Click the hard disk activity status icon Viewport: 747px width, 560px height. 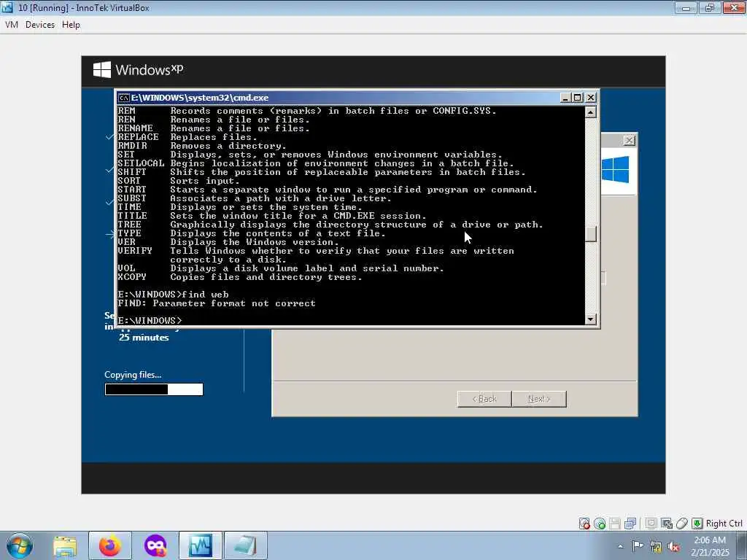coord(584,524)
